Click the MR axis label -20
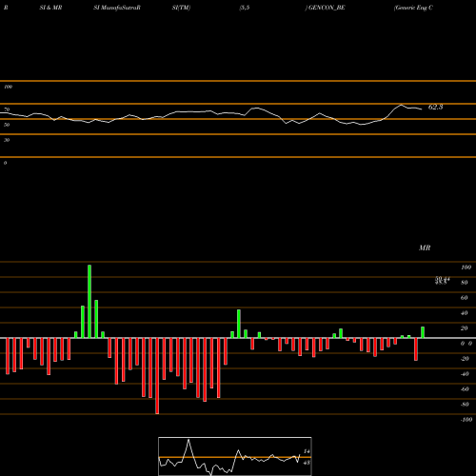The width and height of the screenshot is (476, 476). 465,359
